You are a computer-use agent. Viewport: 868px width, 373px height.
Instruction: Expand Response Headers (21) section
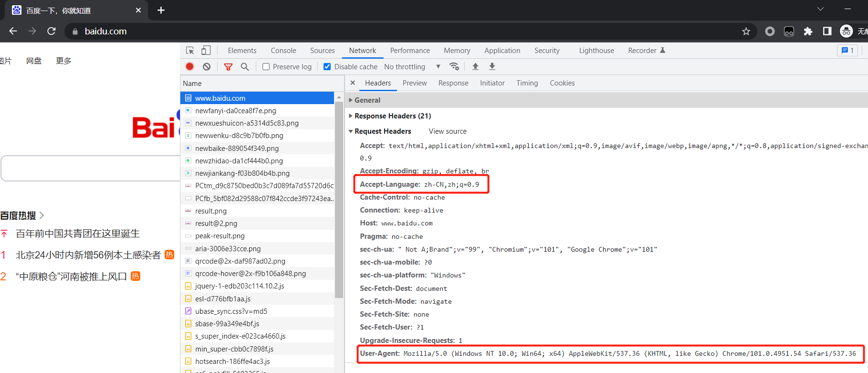(x=392, y=116)
